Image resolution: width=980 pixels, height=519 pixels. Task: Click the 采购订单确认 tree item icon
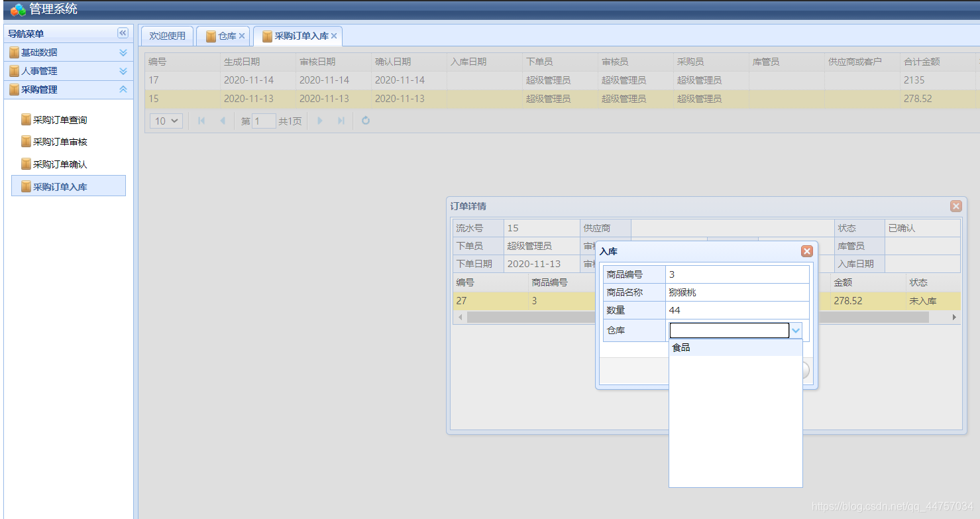pyautogui.click(x=26, y=164)
